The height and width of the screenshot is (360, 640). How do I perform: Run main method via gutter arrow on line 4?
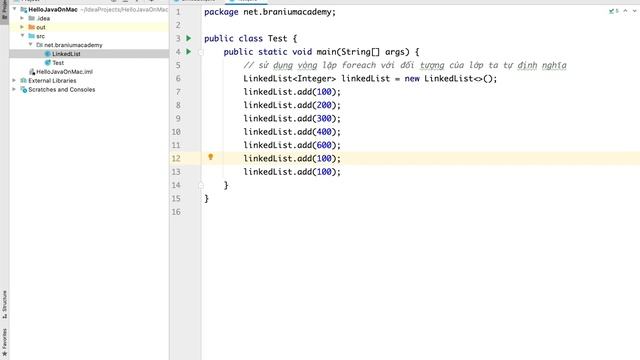click(x=189, y=51)
